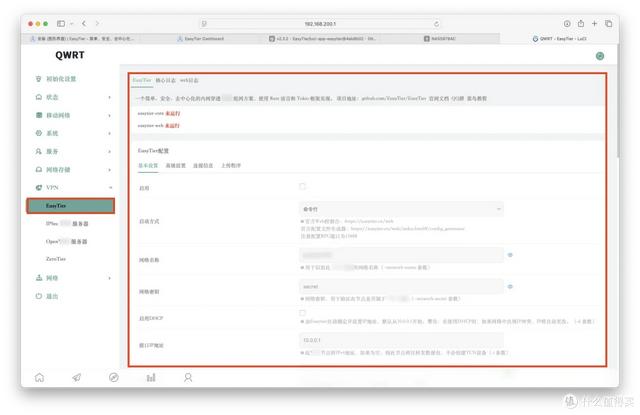Image resolution: width=640 pixels, height=415 pixels.
Task: Switch to the QWRT - EasyTier - LuCI browser tab
Action: (560, 38)
